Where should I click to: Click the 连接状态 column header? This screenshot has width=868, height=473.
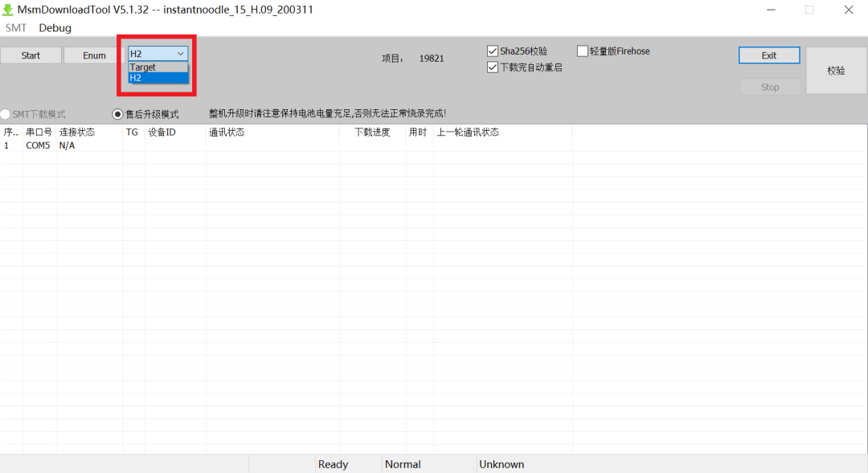pyautogui.click(x=89, y=133)
